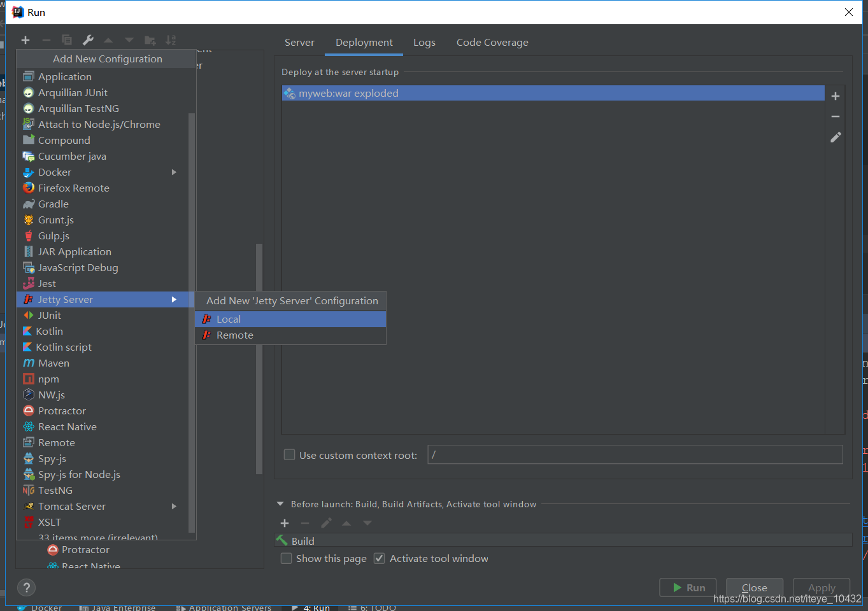The image size is (868, 611).
Task: Add a deployment artifact with plus icon
Action: [836, 96]
